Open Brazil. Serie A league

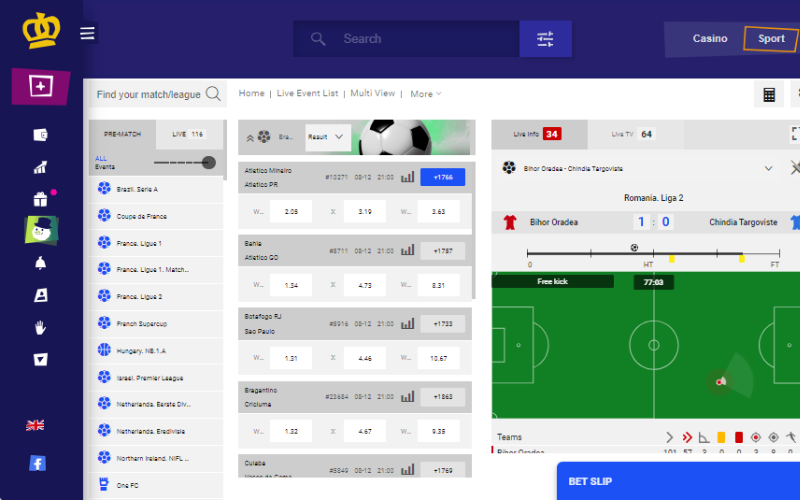[x=156, y=189]
